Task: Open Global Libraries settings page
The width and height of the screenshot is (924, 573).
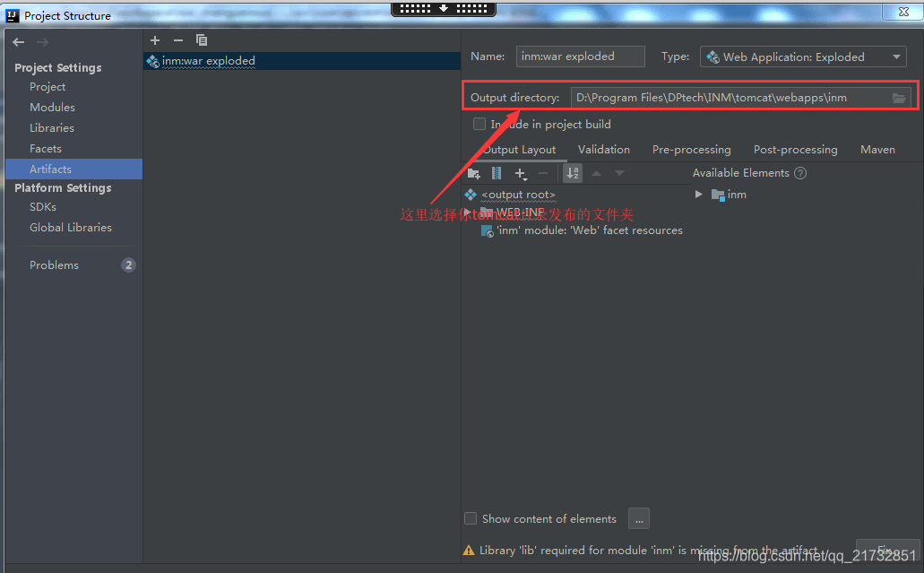Action: pyautogui.click(x=71, y=228)
